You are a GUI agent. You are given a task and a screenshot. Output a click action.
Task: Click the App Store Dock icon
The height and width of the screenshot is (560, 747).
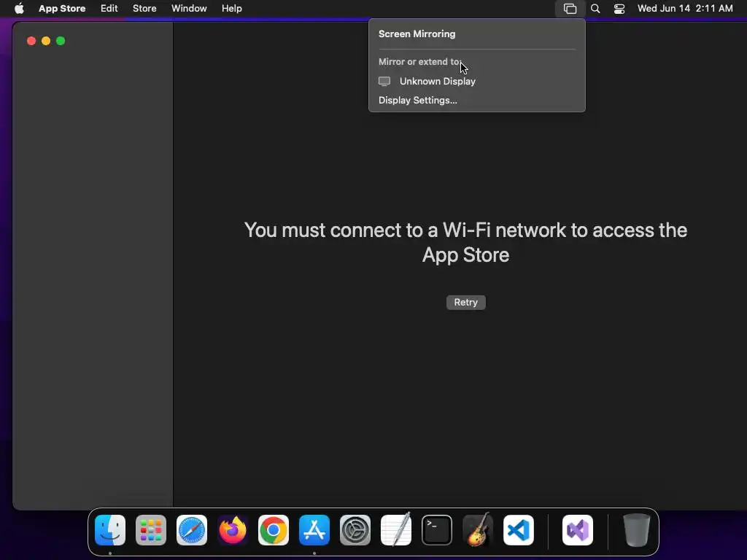tap(314, 530)
